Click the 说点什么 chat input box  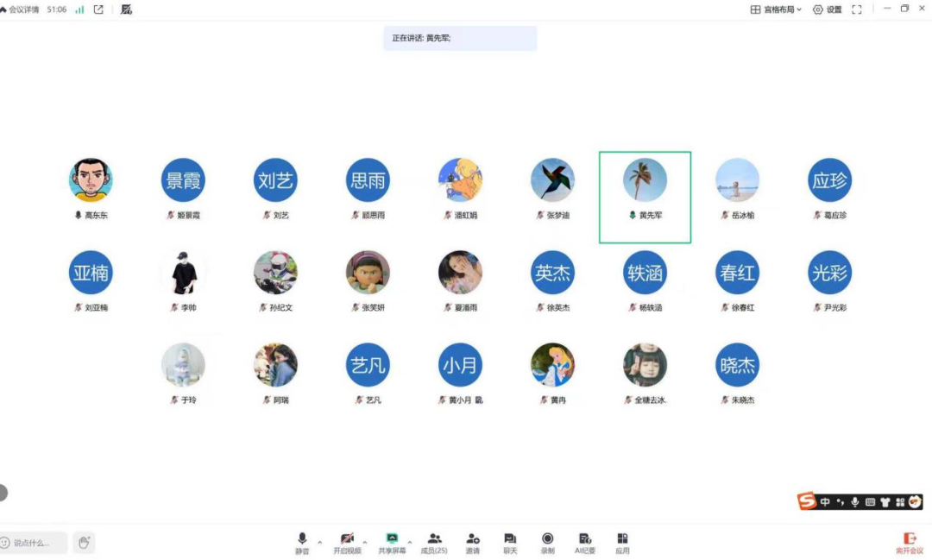[35, 543]
